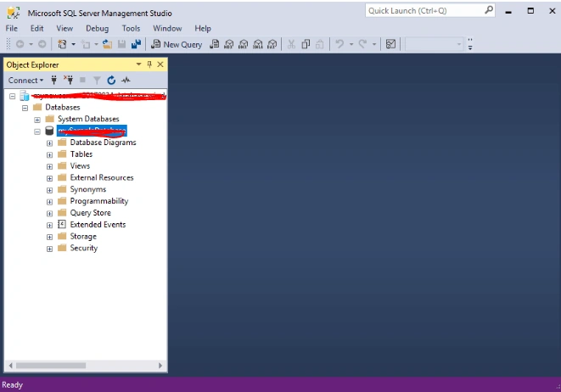This screenshot has height=392, width=561.
Task: Expand the Programmability folder
Action: click(50, 202)
